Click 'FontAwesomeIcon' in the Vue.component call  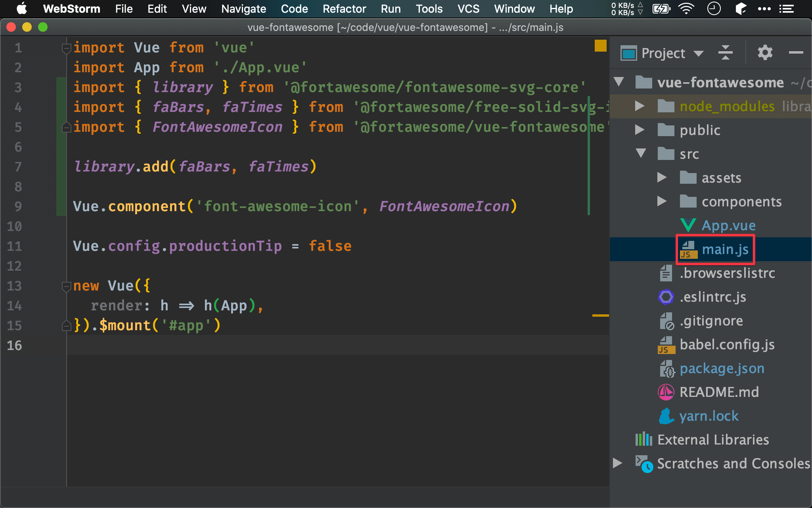444,206
